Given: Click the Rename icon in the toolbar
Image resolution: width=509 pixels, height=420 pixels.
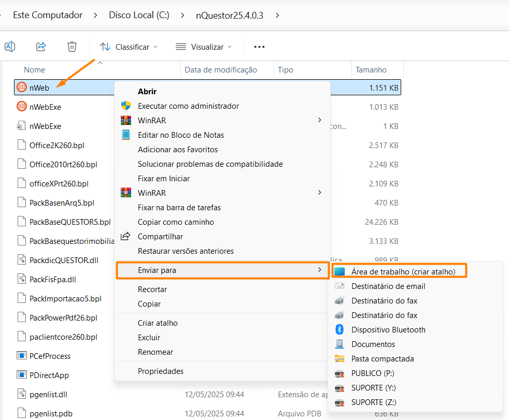Looking at the screenshot, I should tap(10, 47).
